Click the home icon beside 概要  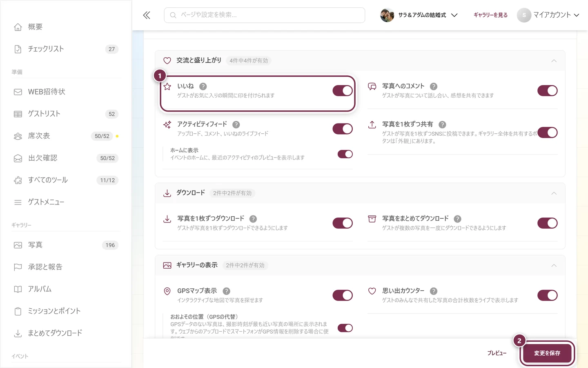click(18, 27)
